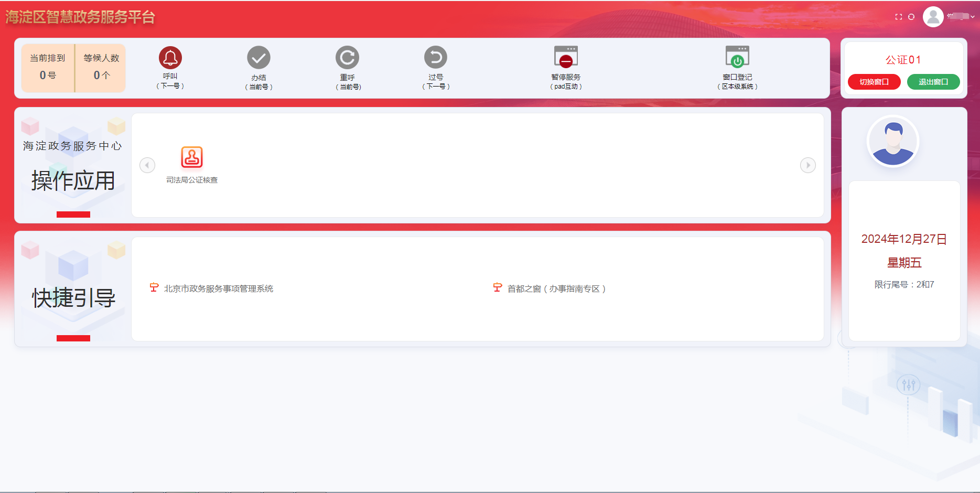Image resolution: width=980 pixels, height=493 pixels.
Task: Click the user avatar in the header
Action: click(x=933, y=17)
